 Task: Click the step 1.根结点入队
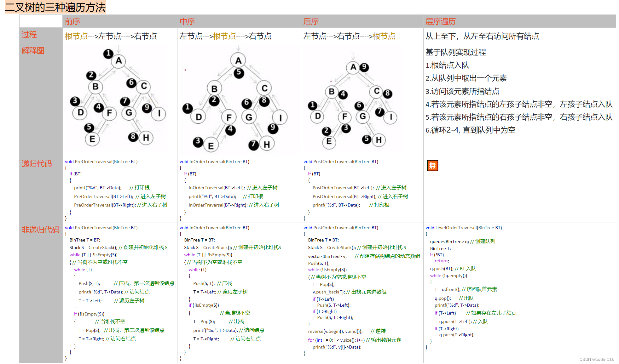pyautogui.click(x=447, y=65)
